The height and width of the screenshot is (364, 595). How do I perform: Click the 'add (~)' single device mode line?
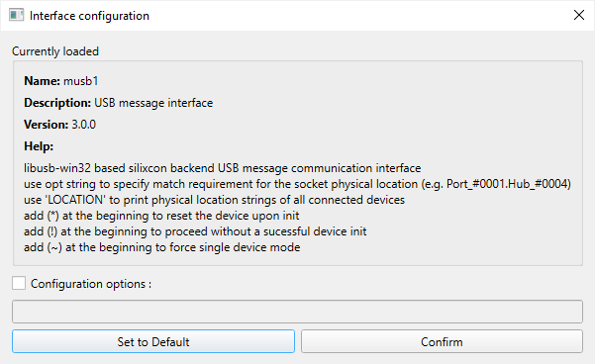pos(162,247)
